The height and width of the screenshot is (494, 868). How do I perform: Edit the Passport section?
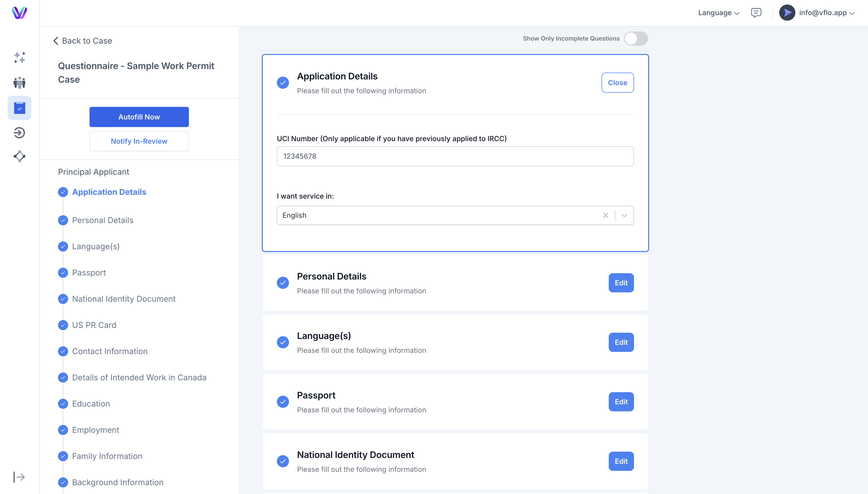click(x=621, y=402)
